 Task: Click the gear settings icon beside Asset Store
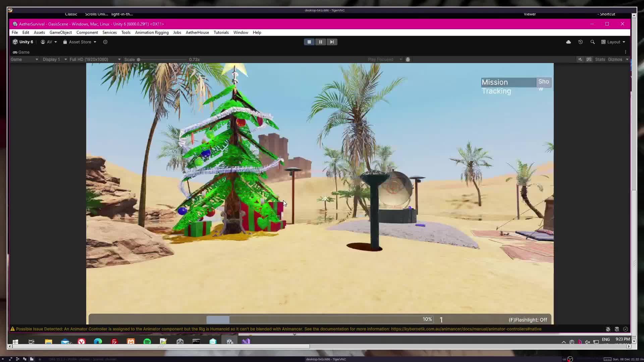[x=105, y=42]
